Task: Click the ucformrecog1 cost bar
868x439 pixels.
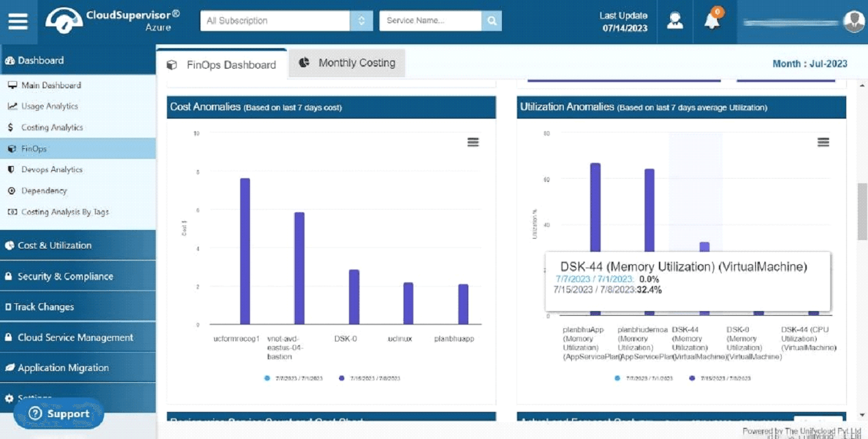Action: 245,251
